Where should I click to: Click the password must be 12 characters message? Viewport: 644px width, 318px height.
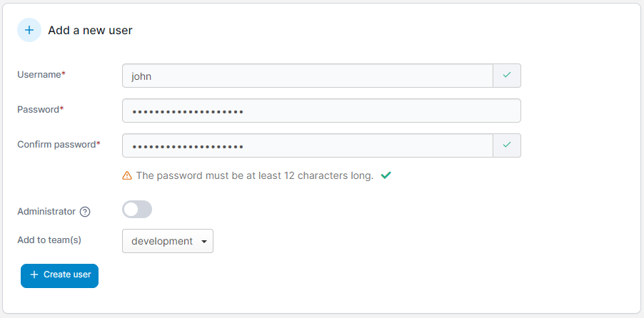(x=255, y=175)
